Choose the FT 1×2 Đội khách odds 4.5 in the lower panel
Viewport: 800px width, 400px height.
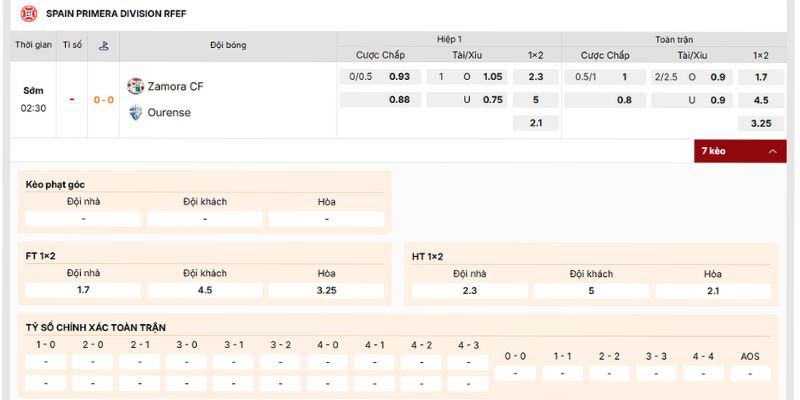(x=205, y=290)
